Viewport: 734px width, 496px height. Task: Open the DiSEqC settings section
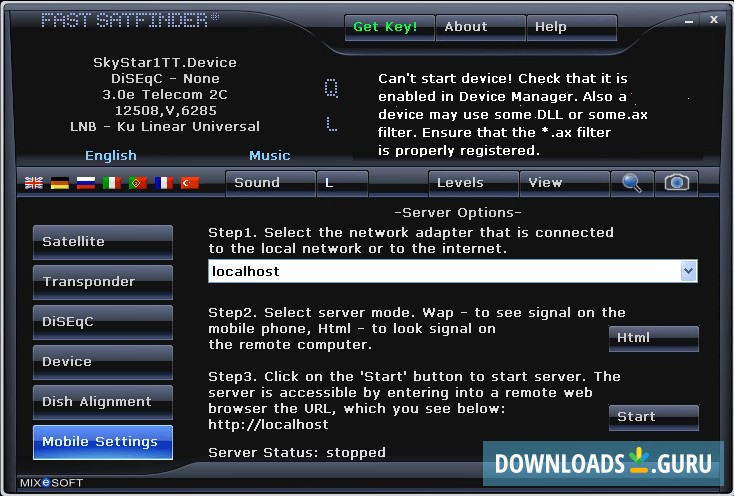click(103, 322)
